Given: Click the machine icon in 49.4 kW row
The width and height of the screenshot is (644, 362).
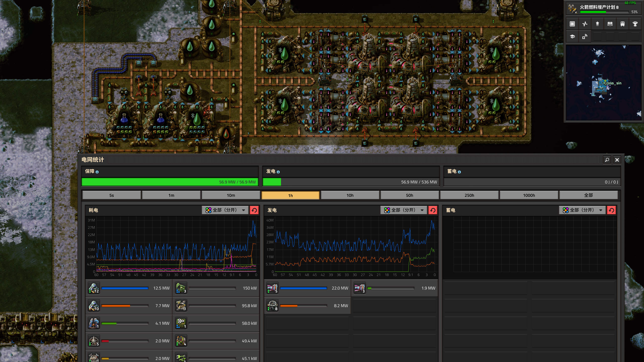Looking at the screenshot, I should [x=181, y=341].
